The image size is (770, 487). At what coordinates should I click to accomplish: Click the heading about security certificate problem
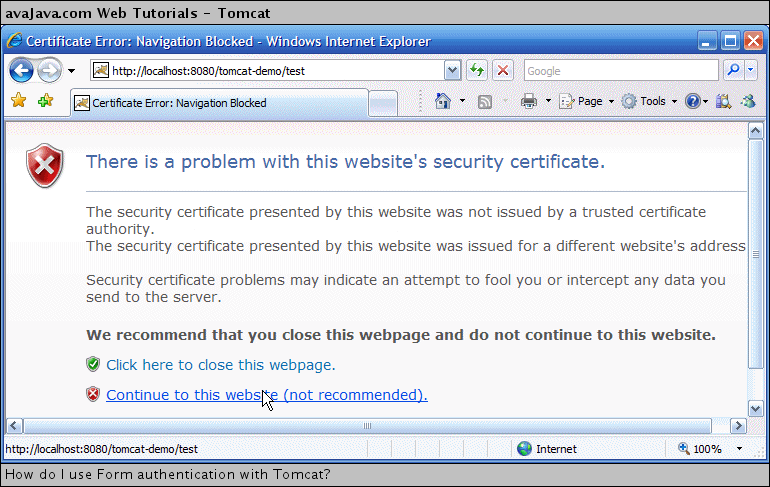pyautogui.click(x=345, y=162)
